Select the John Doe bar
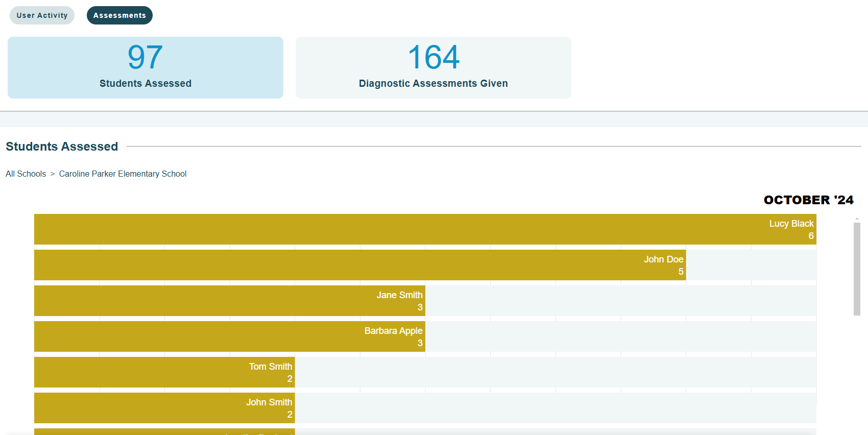The width and height of the screenshot is (868, 435). click(x=360, y=265)
